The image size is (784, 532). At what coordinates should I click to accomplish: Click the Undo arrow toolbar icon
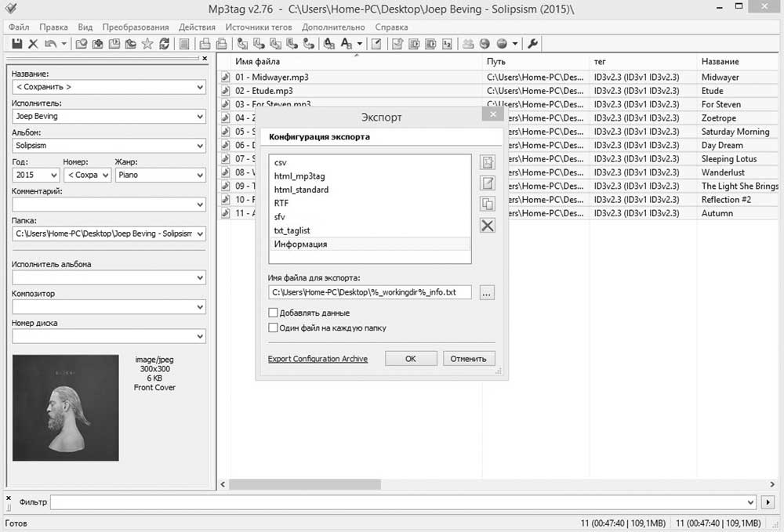50,44
